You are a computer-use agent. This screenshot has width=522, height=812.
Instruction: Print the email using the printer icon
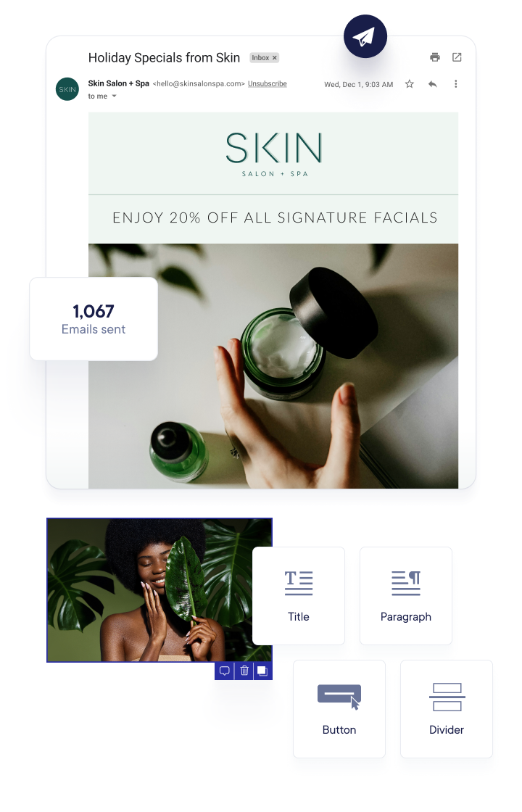[435, 57]
